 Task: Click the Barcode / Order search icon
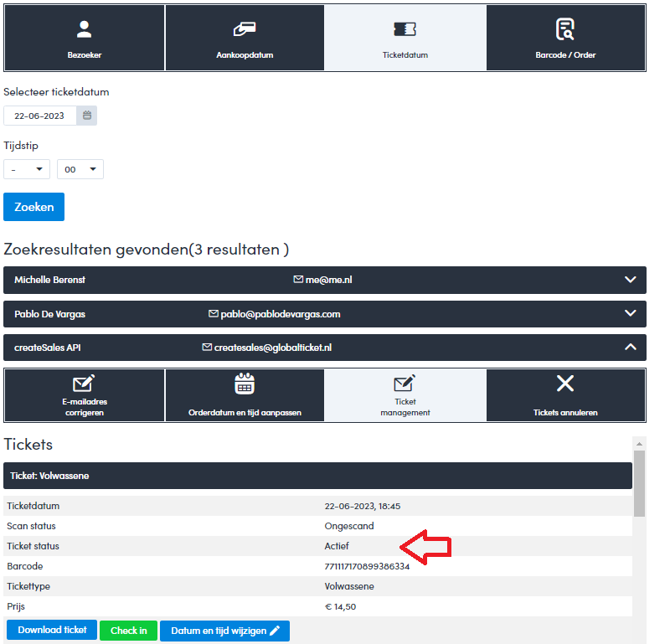(565, 29)
